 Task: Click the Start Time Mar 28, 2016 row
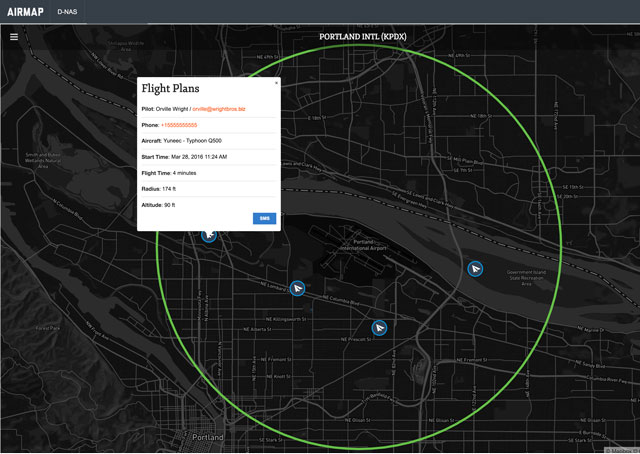209,157
